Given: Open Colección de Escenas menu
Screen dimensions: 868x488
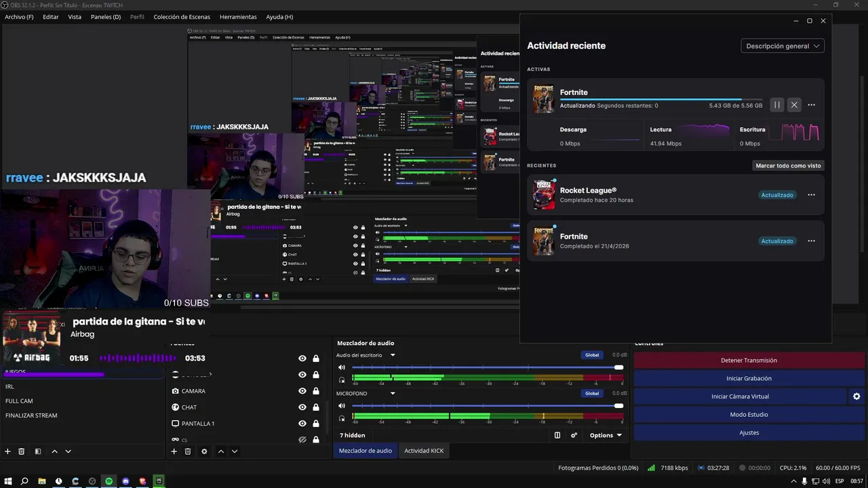Looking at the screenshot, I should [182, 17].
